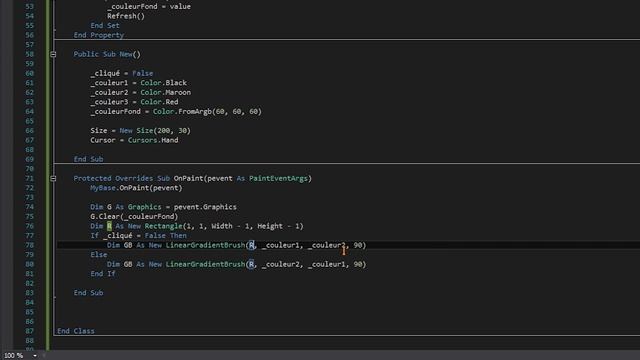Click 'Color.FromArgb(60, 60, 60)' text
Image resolution: width=640 pixels, height=360 pixels.
pos(207,111)
